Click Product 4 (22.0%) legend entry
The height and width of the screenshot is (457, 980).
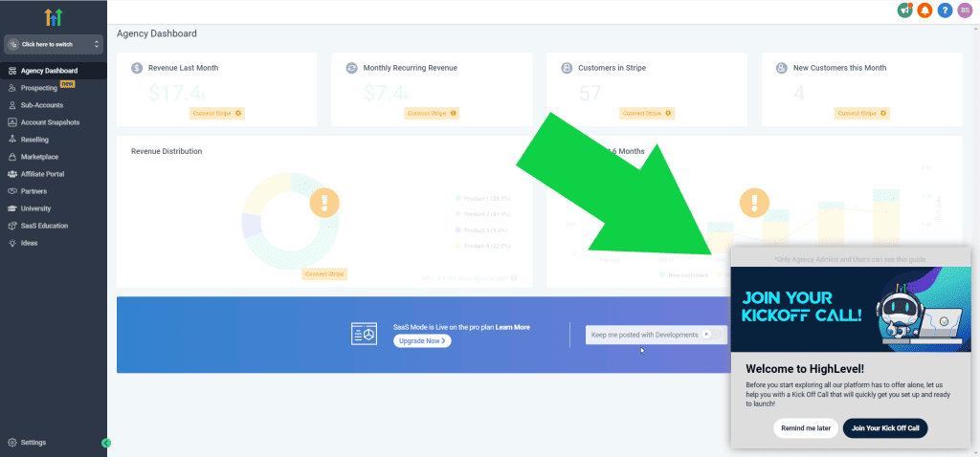pos(483,246)
